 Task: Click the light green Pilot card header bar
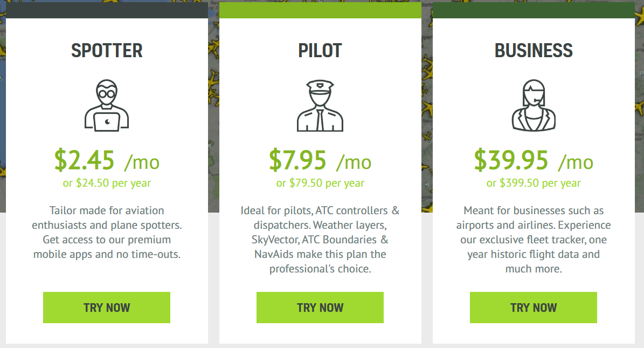pos(320,10)
